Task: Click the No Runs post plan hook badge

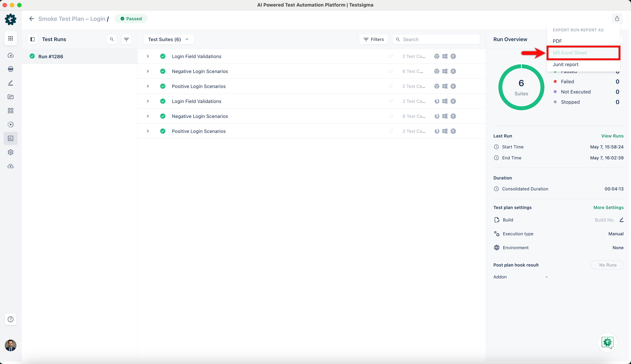Action: point(607,265)
